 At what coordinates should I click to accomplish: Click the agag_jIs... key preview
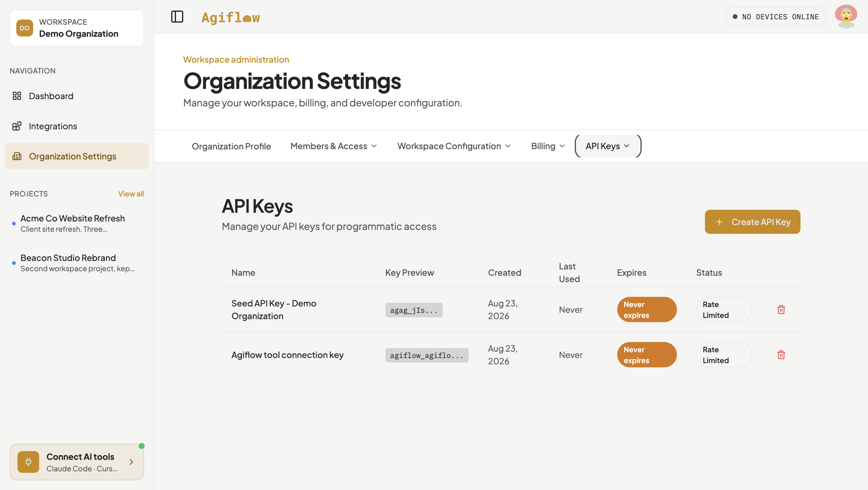point(414,310)
